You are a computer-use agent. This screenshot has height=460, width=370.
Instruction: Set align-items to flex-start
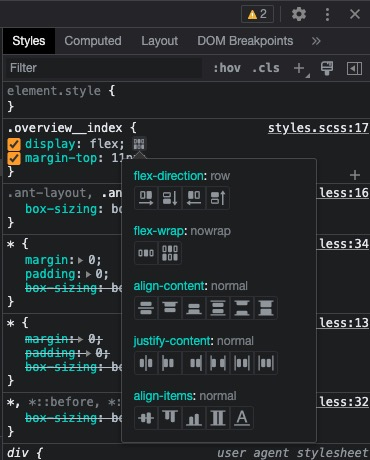tap(170, 418)
